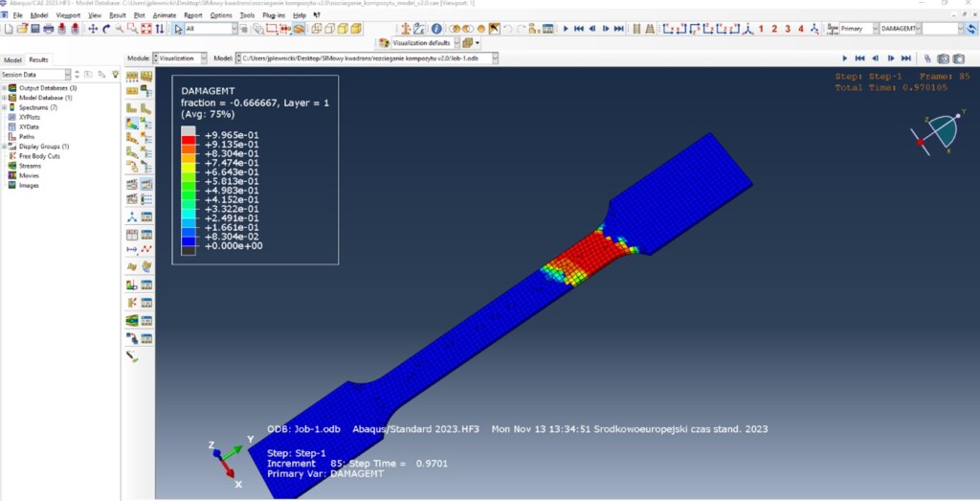Click the Save model database icon

[x=34, y=29]
